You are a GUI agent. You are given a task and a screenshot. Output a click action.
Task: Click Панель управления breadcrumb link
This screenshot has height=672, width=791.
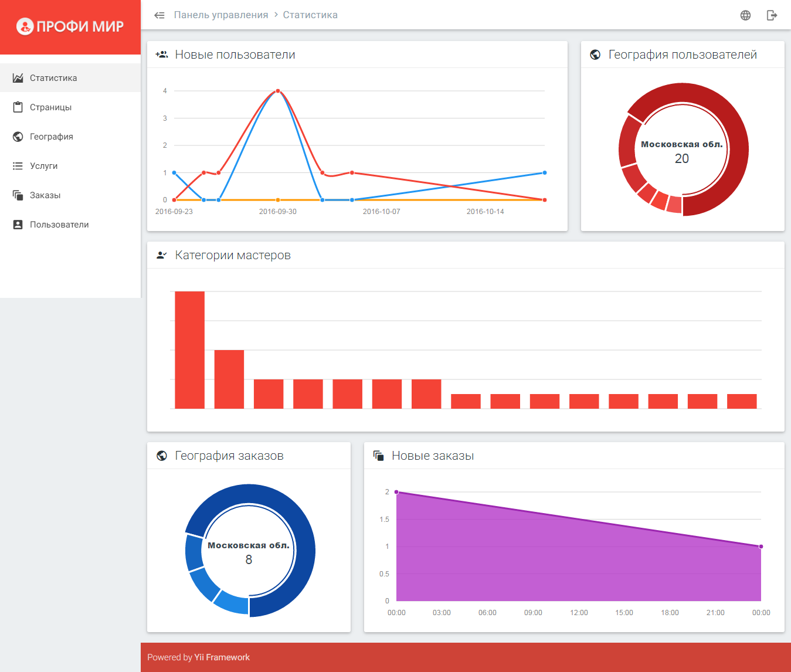point(221,15)
